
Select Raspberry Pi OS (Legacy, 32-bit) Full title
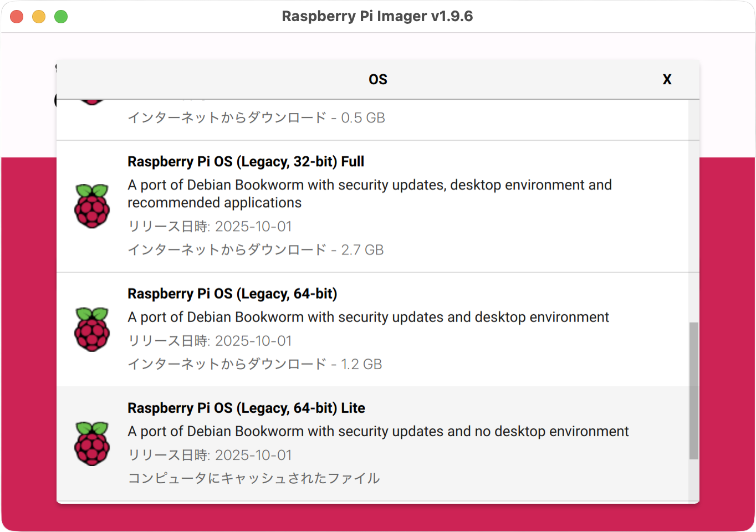click(246, 162)
